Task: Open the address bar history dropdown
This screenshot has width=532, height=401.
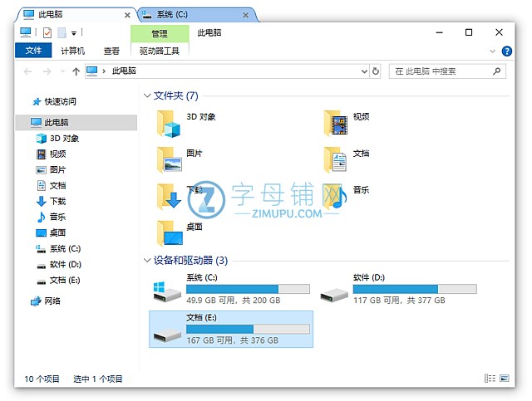Action: (361, 71)
